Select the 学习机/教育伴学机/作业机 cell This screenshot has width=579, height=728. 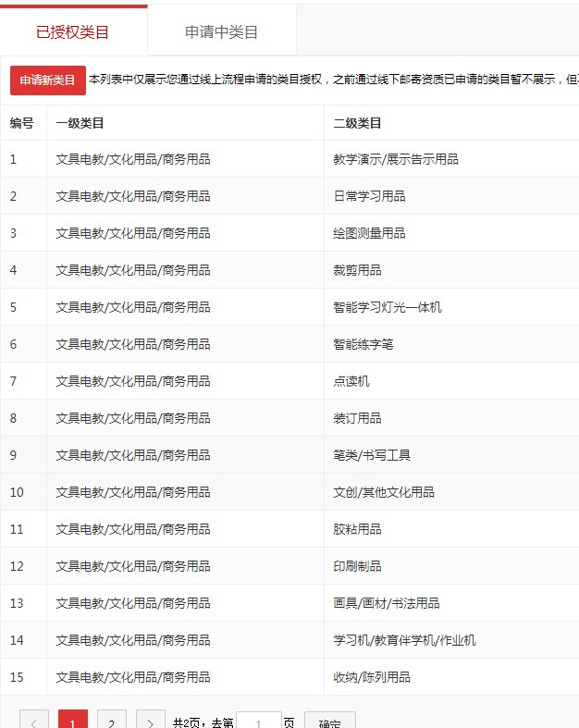point(451,640)
